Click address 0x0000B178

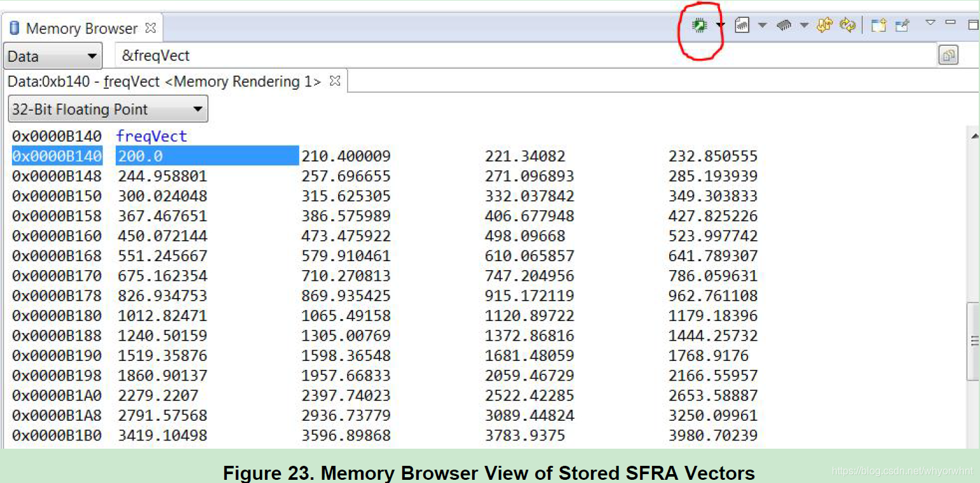tap(57, 296)
